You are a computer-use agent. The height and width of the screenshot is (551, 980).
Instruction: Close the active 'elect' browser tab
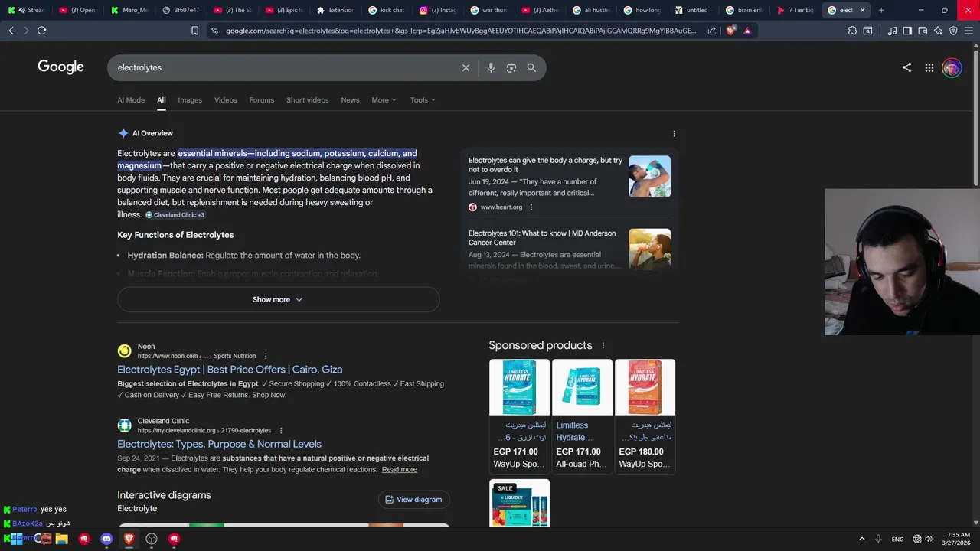point(863,10)
